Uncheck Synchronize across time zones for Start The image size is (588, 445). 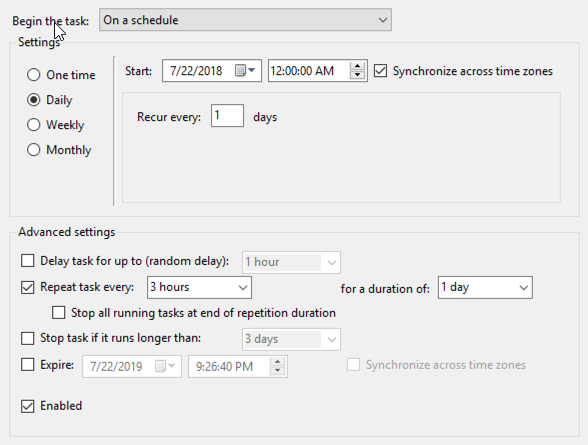click(x=381, y=71)
